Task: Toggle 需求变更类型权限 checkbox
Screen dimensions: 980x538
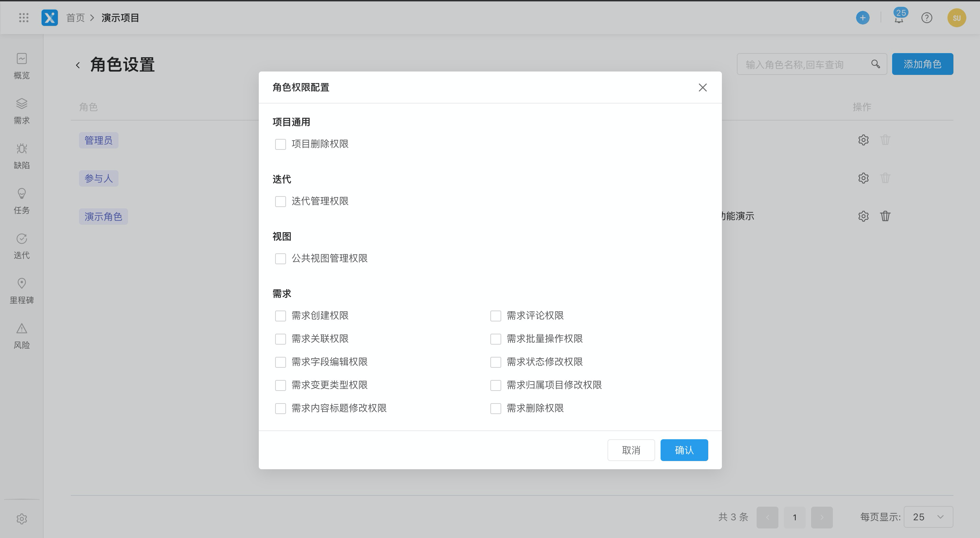Action: (x=280, y=385)
